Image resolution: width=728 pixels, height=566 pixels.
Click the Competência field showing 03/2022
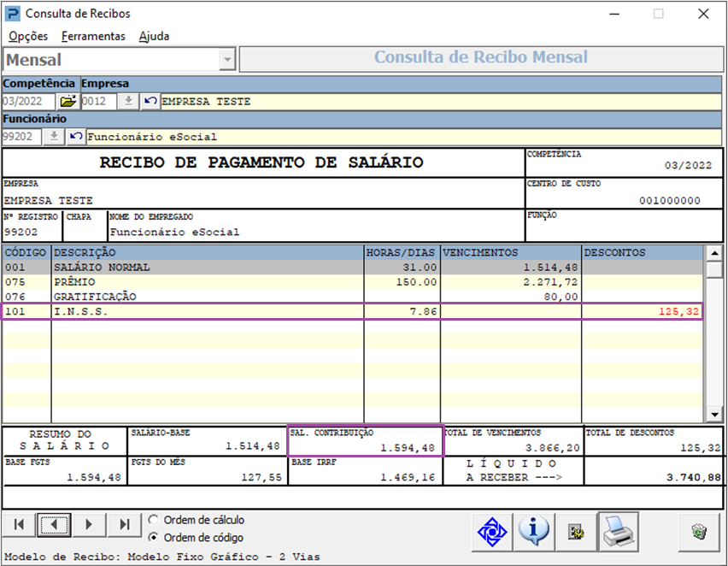pyautogui.click(x=29, y=101)
